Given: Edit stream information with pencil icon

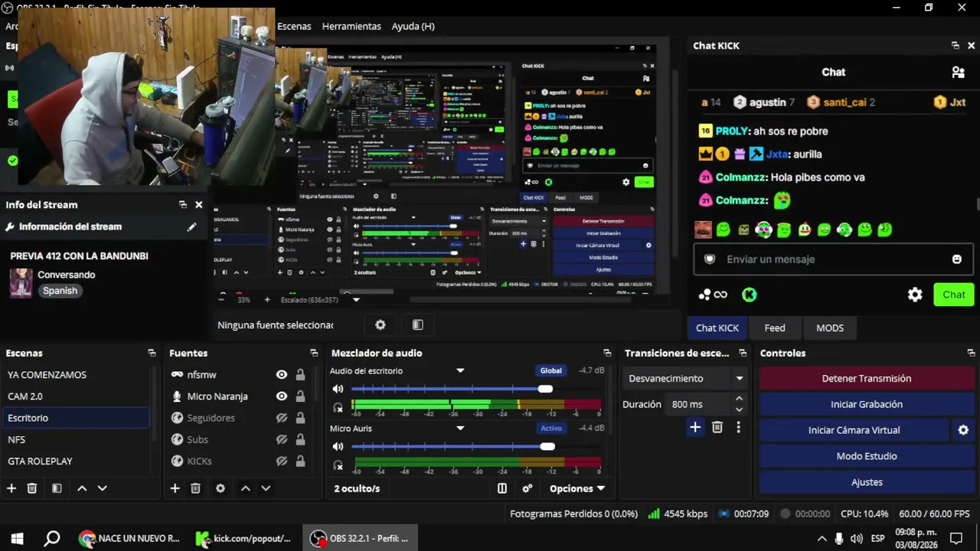Looking at the screenshot, I should pyautogui.click(x=191, y=227).
